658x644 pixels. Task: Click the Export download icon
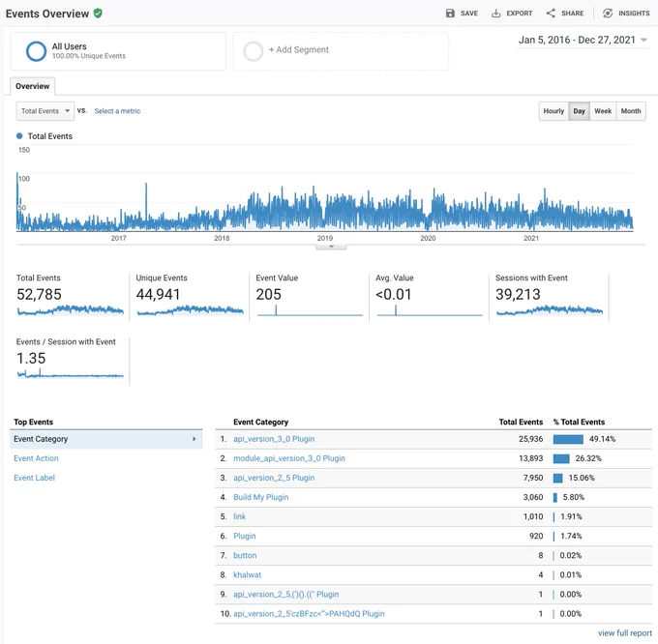(495, 13)
